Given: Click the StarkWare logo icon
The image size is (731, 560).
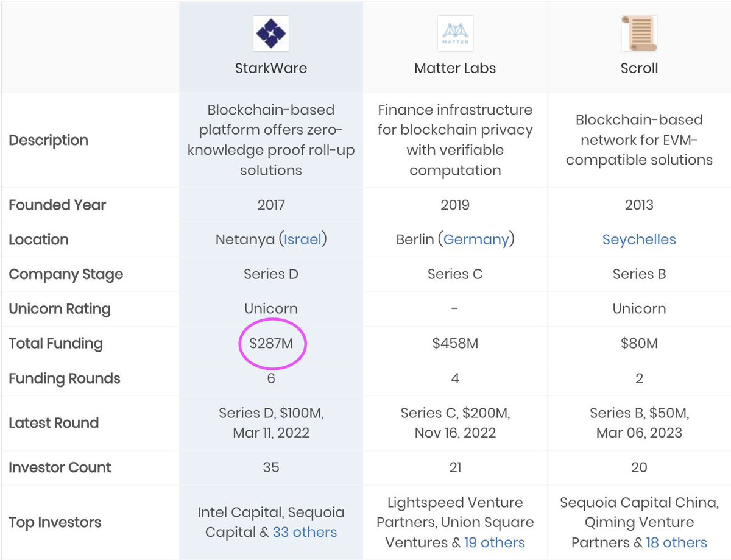Looking at the screenshot, I should 271,33.
